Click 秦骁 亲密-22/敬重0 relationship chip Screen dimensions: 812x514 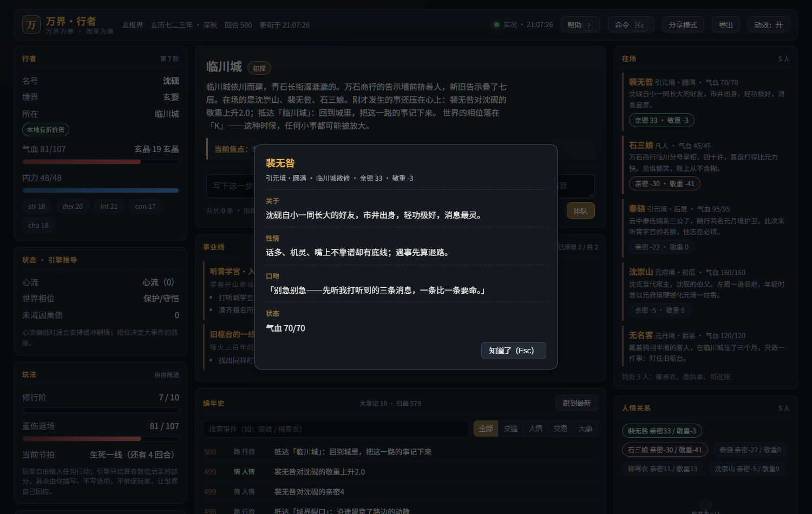[x=750, y=450]
